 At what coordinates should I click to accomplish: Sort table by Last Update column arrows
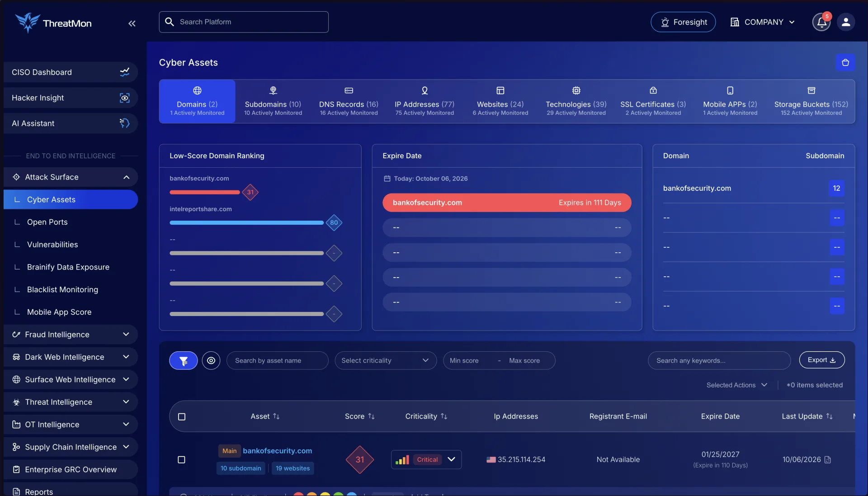click(x=829, y=416)
